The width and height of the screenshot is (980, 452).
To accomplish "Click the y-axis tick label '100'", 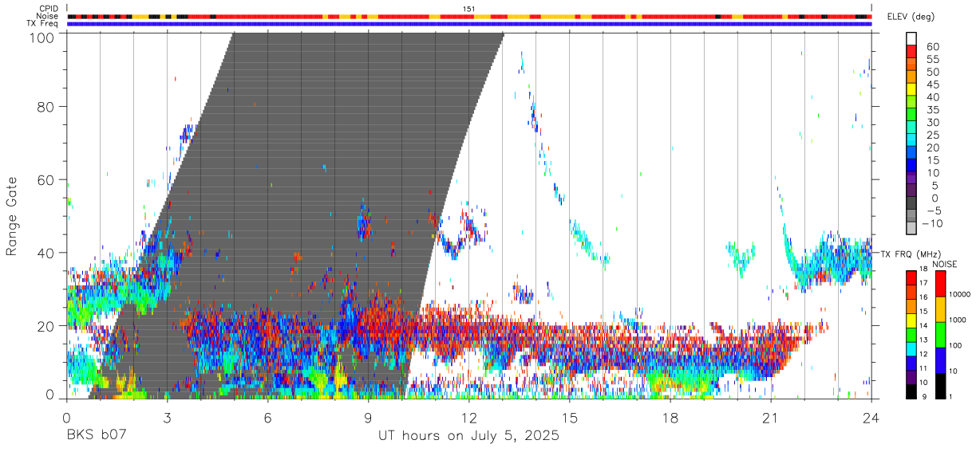I will [x=42, y=37].
